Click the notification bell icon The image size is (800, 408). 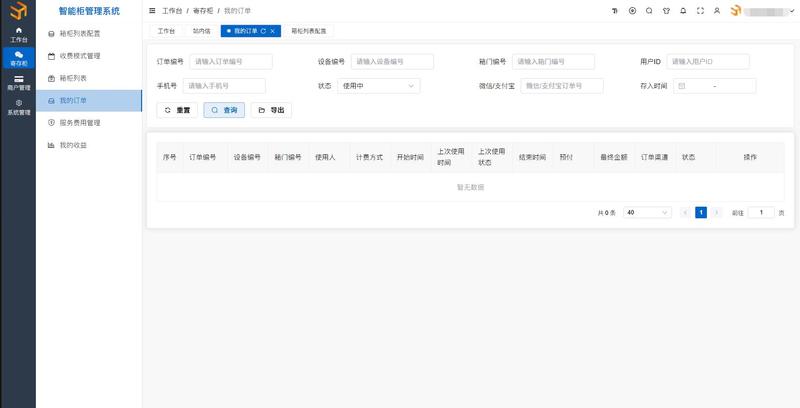(683, 11)
